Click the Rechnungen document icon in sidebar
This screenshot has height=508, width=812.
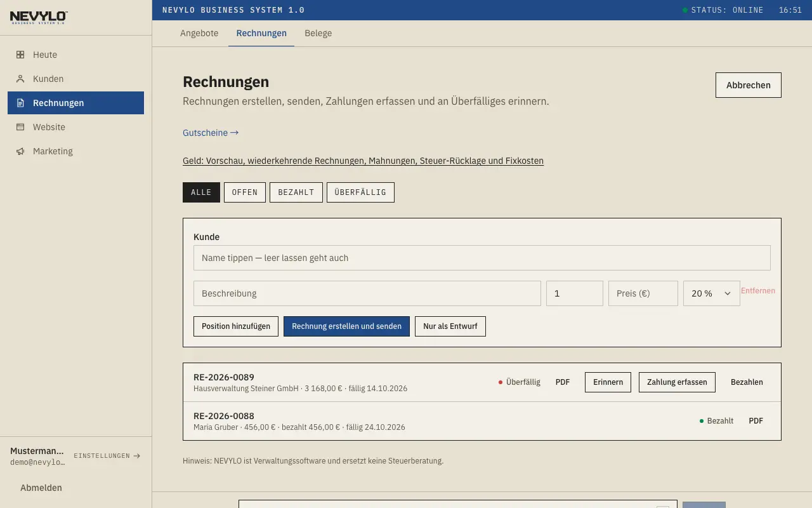point(20,103)
